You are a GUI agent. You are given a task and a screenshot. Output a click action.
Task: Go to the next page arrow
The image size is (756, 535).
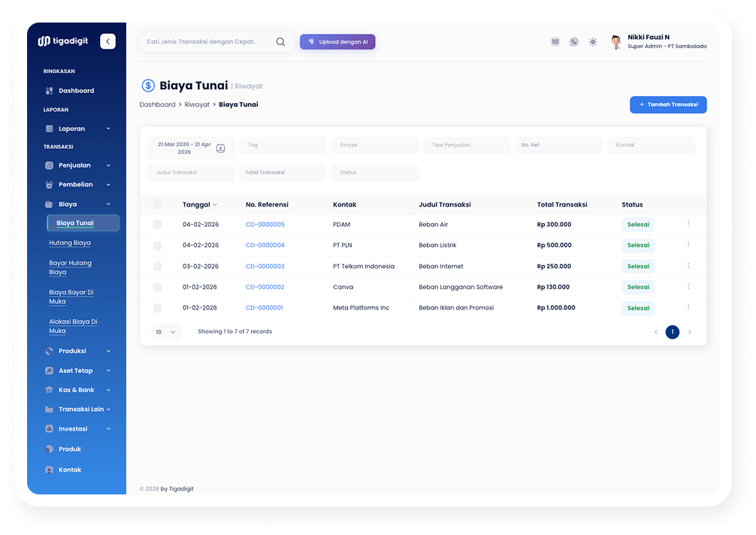(689, 332)
